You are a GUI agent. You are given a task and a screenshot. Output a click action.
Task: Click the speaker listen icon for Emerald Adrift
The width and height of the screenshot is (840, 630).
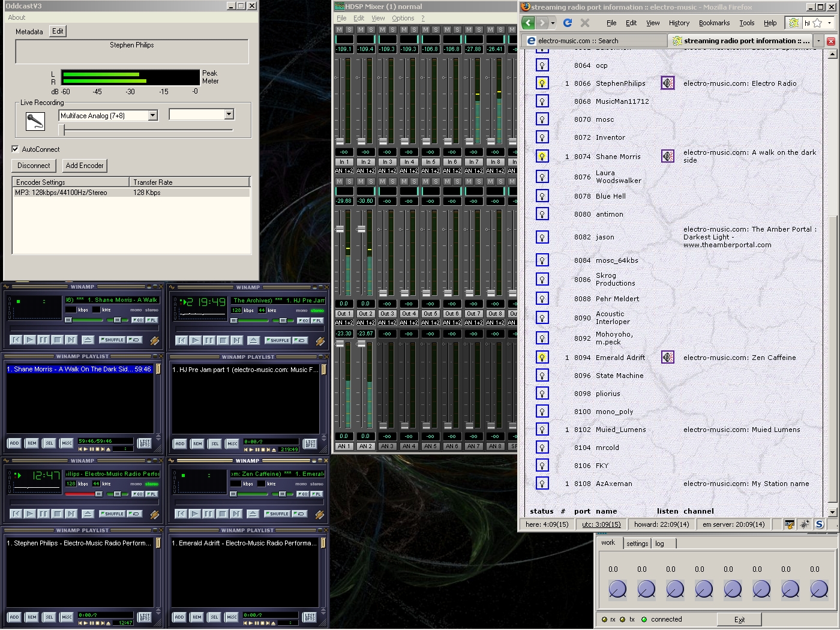point(668,357)
